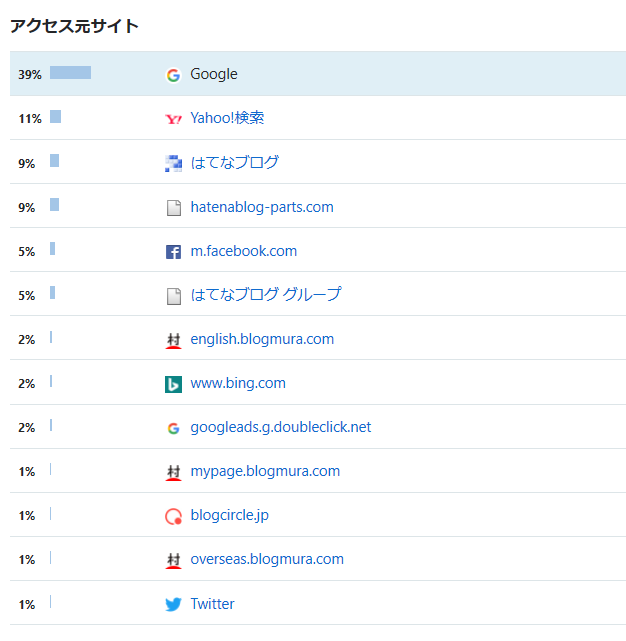This screenshot has width=626, height=641.
Task: Click the Facebook icon beside m.facebook.com
Action: [173, 251]
